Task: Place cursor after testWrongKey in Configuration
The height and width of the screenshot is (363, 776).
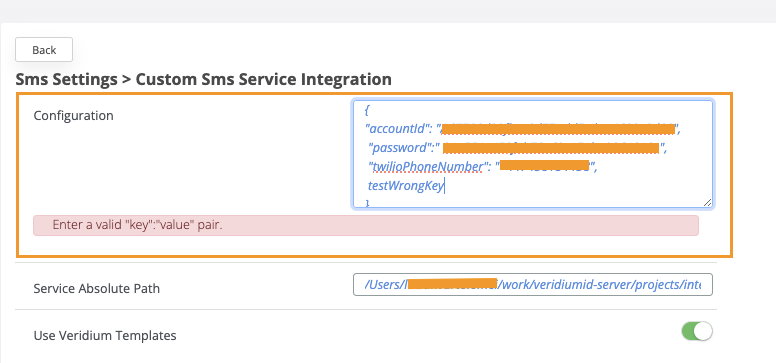Action: pyautogui.click(x=445, y=186)
